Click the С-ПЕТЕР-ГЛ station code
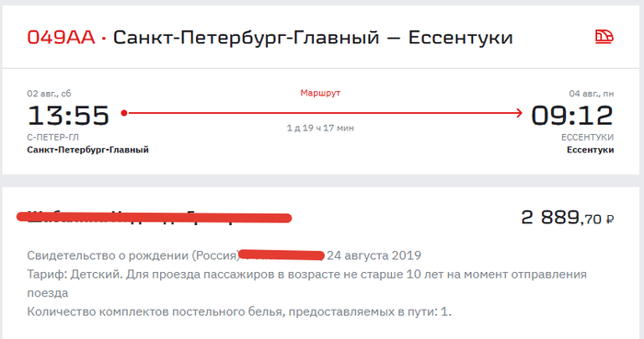 click(52, 137)
